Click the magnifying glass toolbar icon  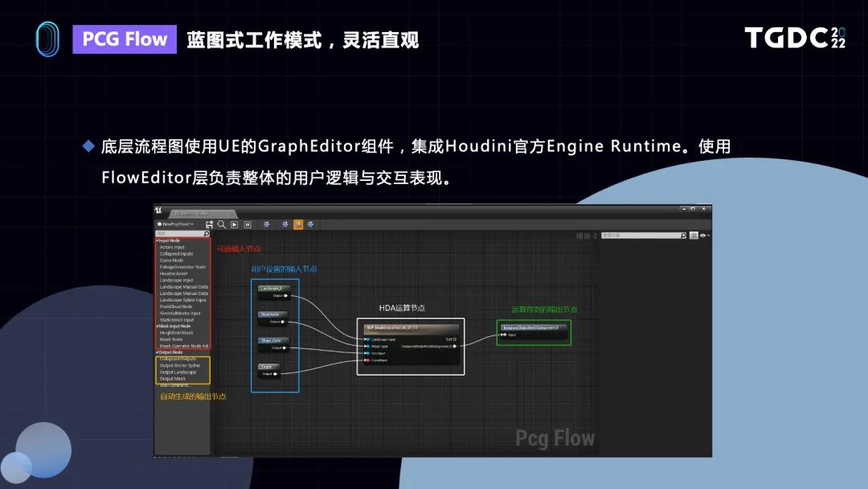click(x=222, y=224)
